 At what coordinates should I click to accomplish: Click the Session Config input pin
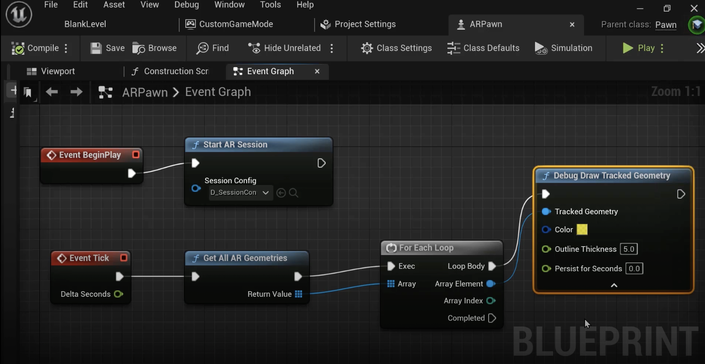196,188
